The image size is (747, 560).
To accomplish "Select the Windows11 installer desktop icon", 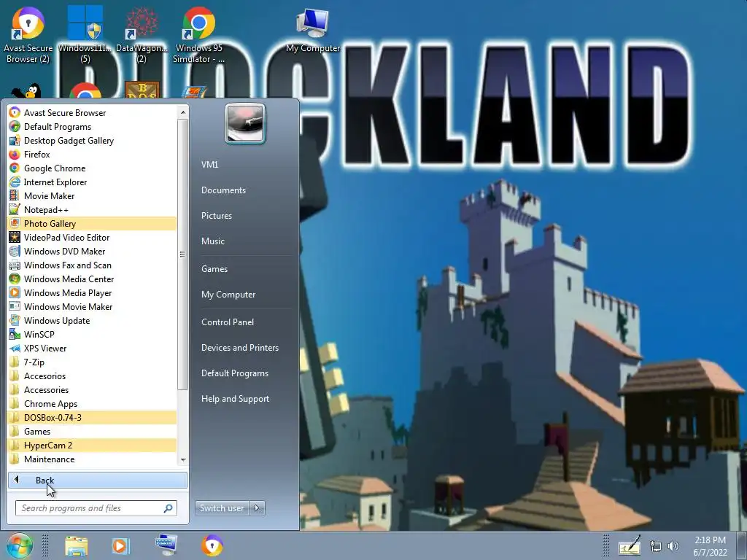I will [85, 35].
